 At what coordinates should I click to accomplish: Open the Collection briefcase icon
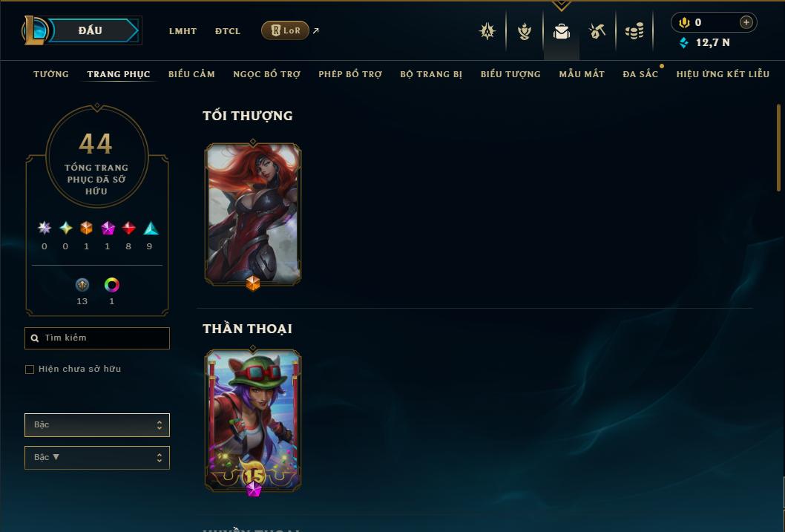561,31
